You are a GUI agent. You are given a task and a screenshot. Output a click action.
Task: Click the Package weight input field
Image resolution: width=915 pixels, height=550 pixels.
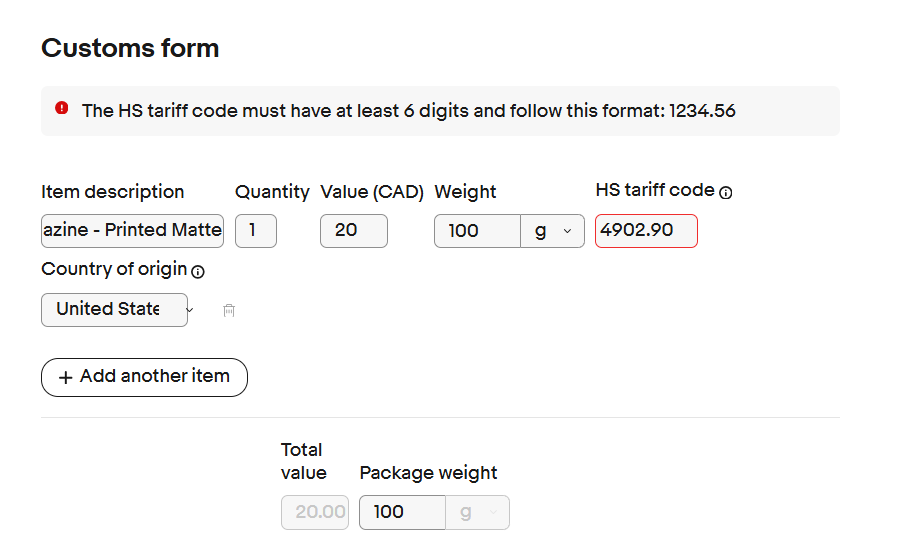402,513
